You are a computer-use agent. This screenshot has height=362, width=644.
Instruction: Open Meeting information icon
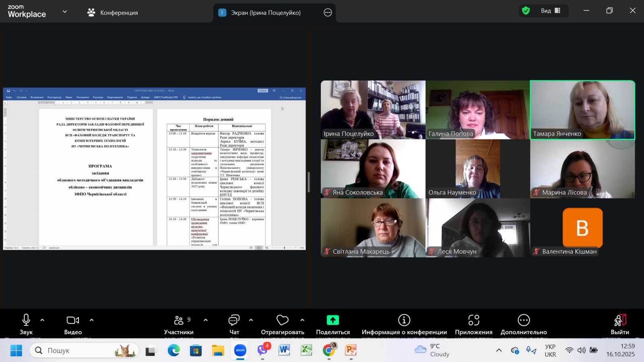point(404,321)
